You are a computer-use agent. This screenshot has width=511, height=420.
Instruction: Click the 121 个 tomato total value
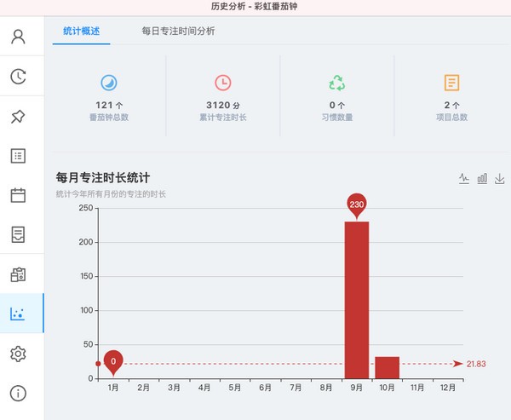point(109,106)
